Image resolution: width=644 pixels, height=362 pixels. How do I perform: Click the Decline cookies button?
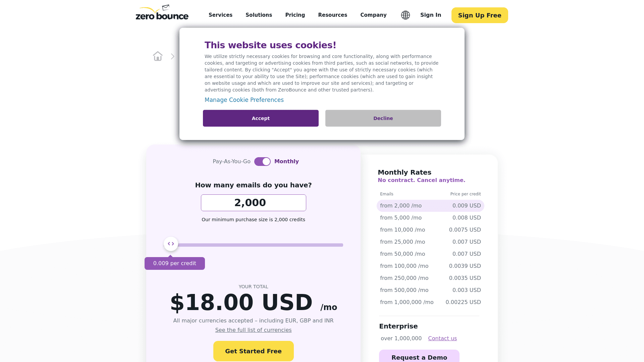383,118
